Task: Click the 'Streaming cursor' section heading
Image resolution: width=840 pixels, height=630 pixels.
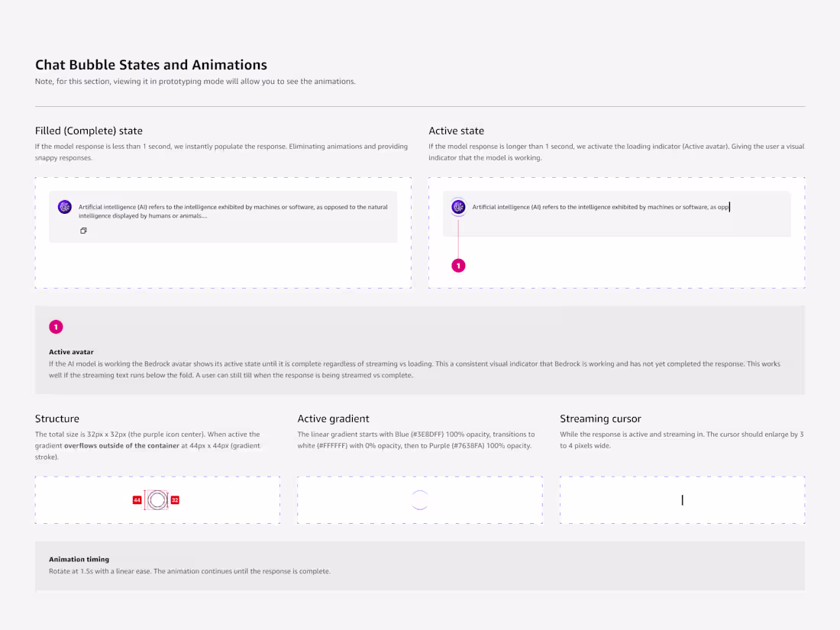Action: pos(600,418)
